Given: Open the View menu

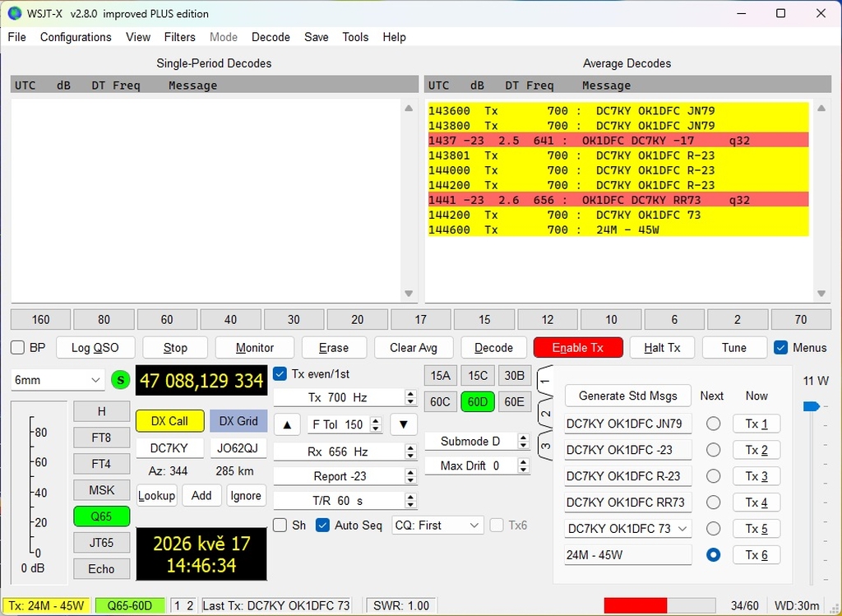Looking at the screenshot, I should (138, 37).
